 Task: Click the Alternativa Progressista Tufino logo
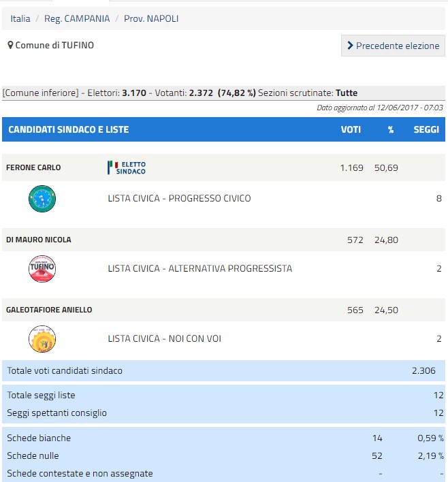(42, 269)
